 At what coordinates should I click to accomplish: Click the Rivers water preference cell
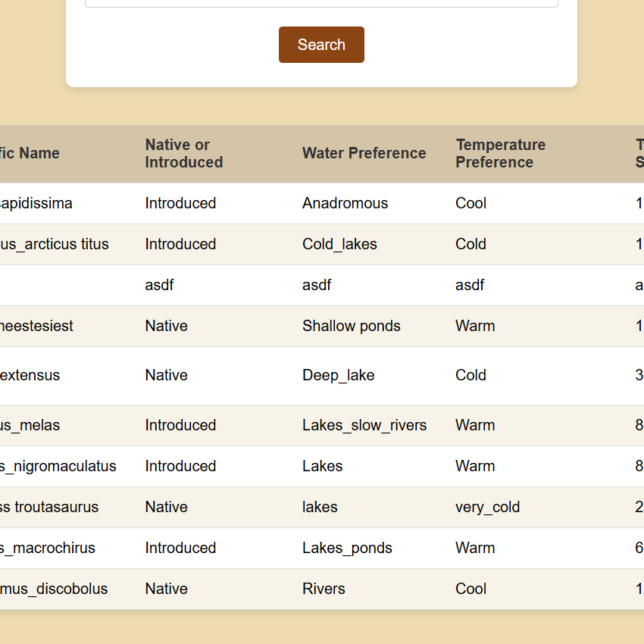(x=324, y=589)
